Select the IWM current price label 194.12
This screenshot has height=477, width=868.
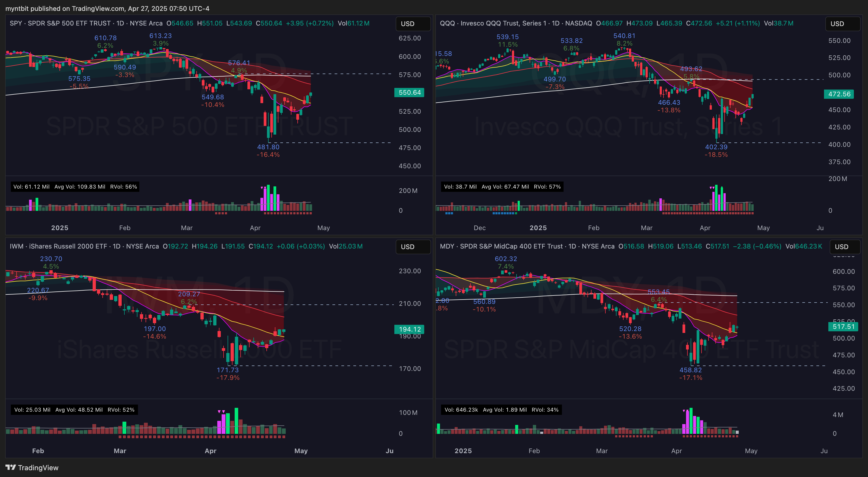[x=409, y=330]
